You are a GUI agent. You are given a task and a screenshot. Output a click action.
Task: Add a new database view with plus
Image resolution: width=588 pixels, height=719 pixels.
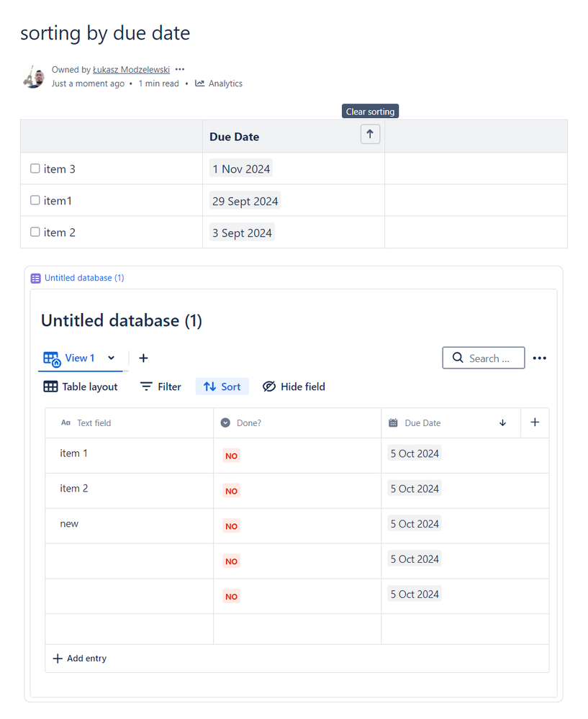143,358
